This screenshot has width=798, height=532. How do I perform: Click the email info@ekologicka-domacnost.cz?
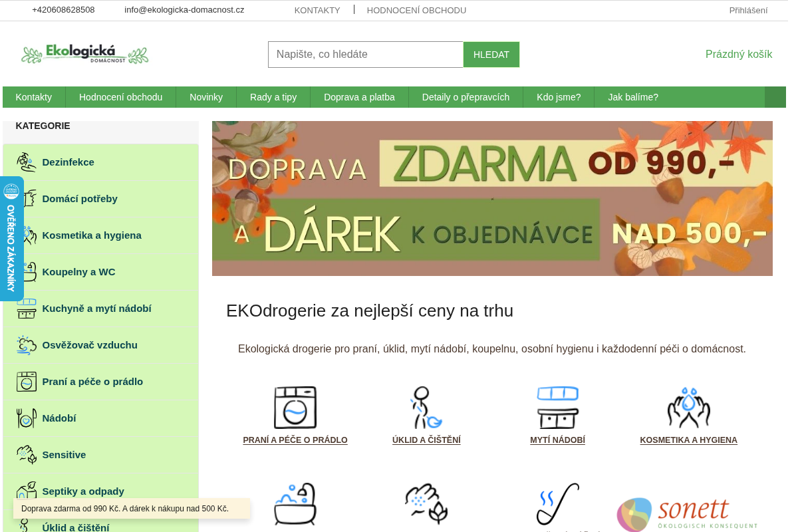click(184, 10)
